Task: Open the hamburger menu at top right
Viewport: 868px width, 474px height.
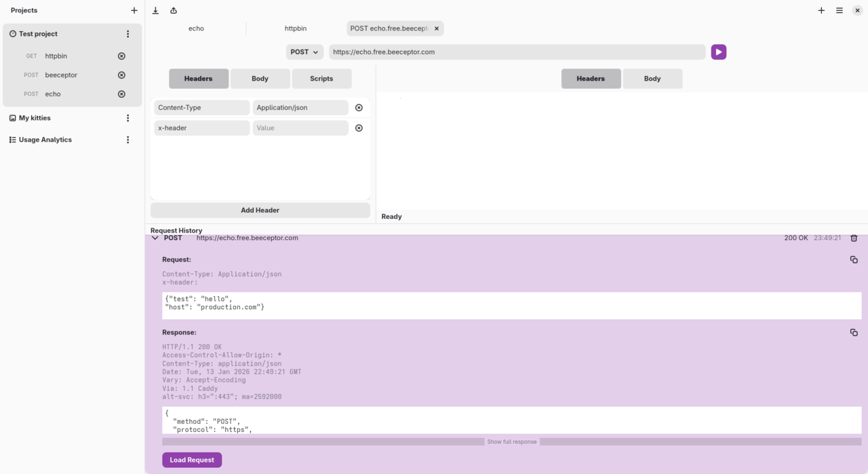Action: point(840,10)
